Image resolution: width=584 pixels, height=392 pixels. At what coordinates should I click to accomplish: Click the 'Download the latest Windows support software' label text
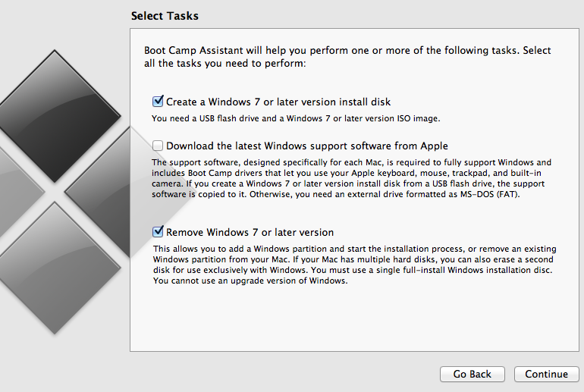pyautogui.click(x=307, y=146)
